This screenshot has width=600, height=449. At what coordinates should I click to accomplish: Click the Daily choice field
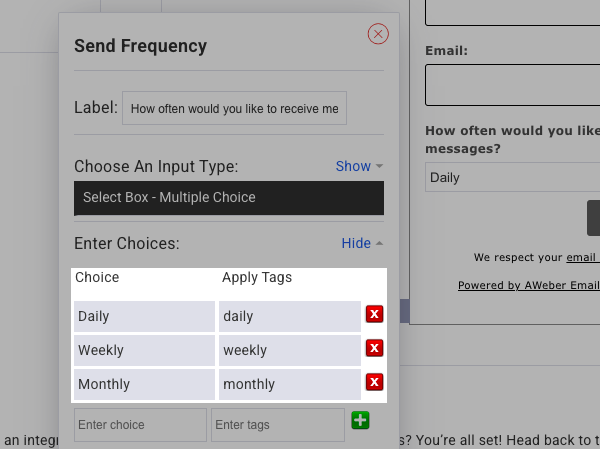[144, 316]
